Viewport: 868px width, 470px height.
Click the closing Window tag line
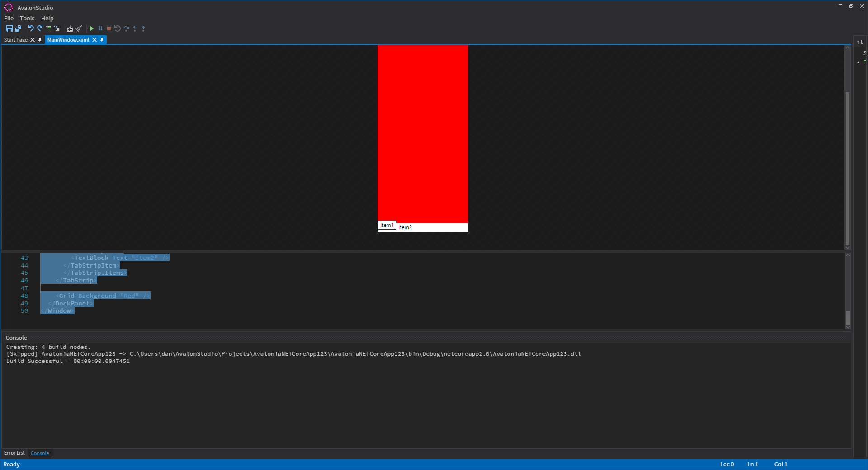[57, 311]
